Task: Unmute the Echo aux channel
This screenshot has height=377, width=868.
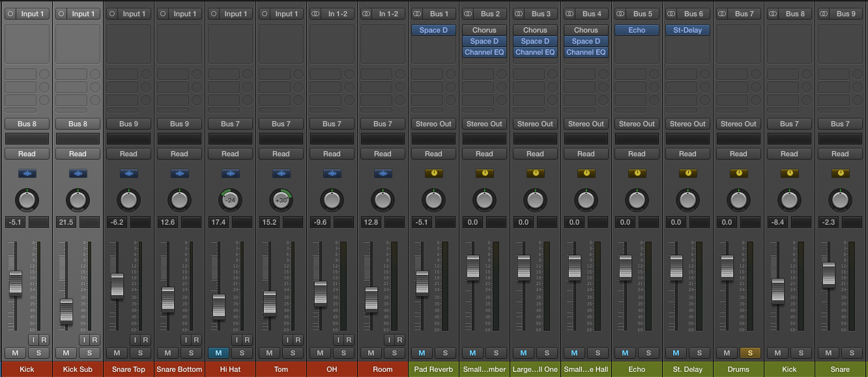Action: [x=625, y=353]
